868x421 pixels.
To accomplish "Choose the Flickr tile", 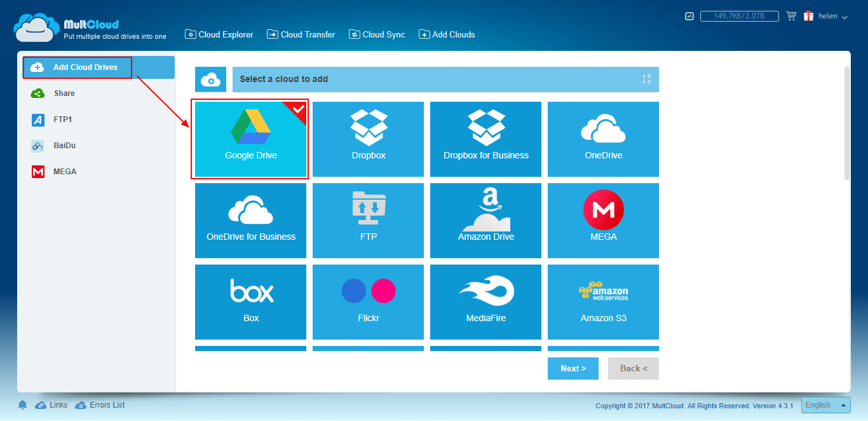I will click(x=368, y=302).
